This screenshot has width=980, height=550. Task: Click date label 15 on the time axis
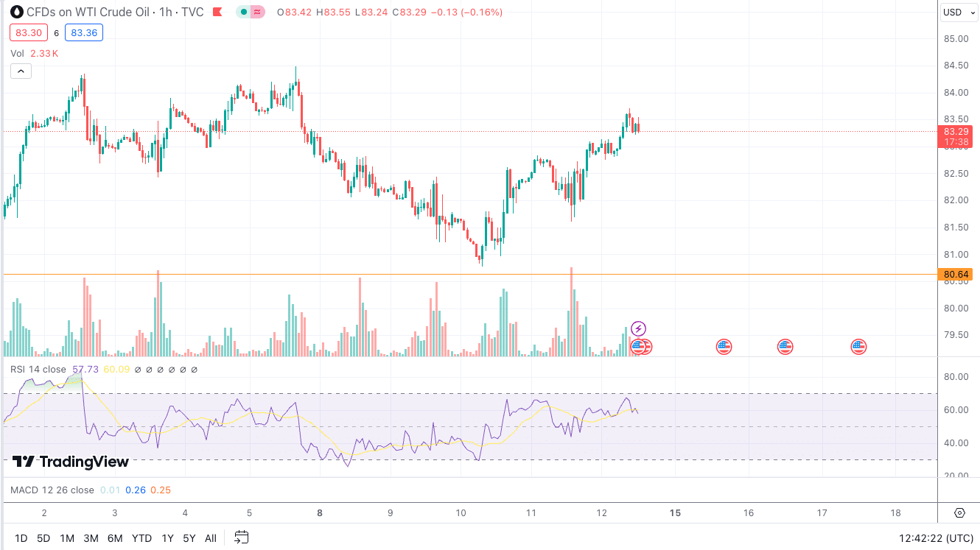coord(675,513)
